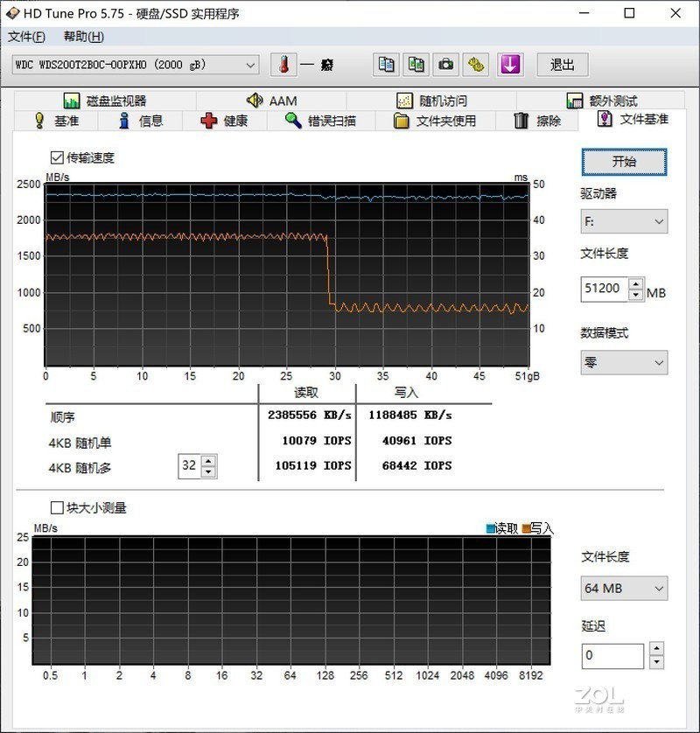700x733 pixels.
Task: Open the 文件 menu
Action: coord(25,37)
